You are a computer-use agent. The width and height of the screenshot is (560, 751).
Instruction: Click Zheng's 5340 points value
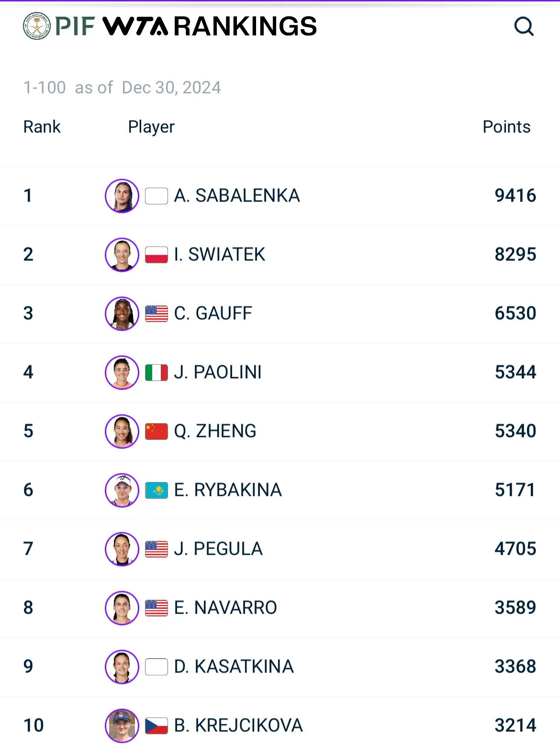pos(515,431)
